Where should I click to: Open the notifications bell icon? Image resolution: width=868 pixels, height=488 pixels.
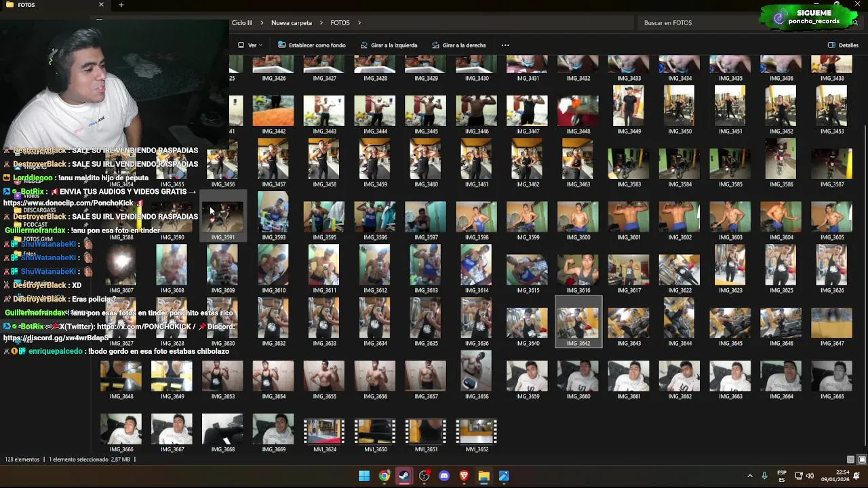pos(856,476)
